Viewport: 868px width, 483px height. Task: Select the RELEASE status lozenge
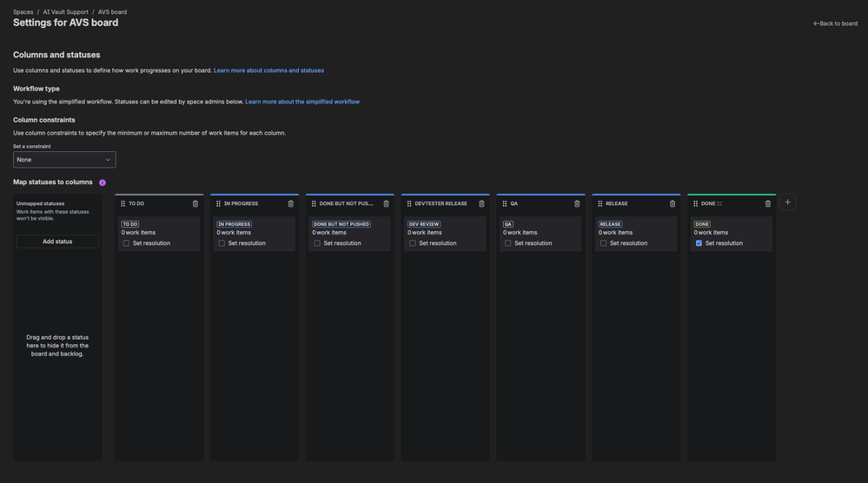click(610, 224)
